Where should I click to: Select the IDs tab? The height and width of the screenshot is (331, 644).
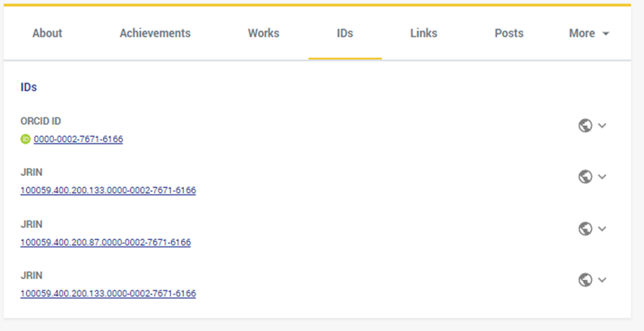click(x=345, y=33)
